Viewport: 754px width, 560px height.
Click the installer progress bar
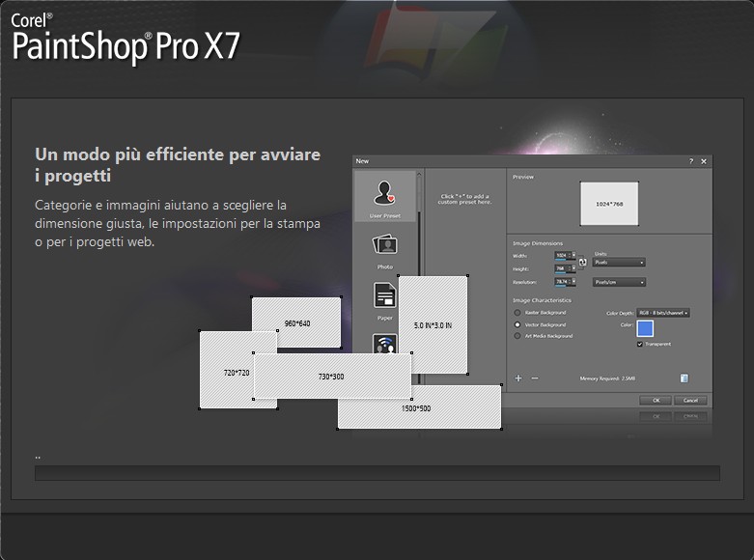pos(377,473)
